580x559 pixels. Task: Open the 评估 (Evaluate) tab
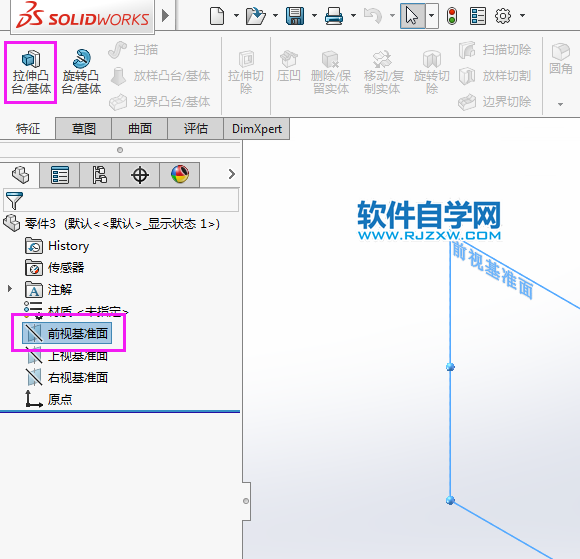195,129
